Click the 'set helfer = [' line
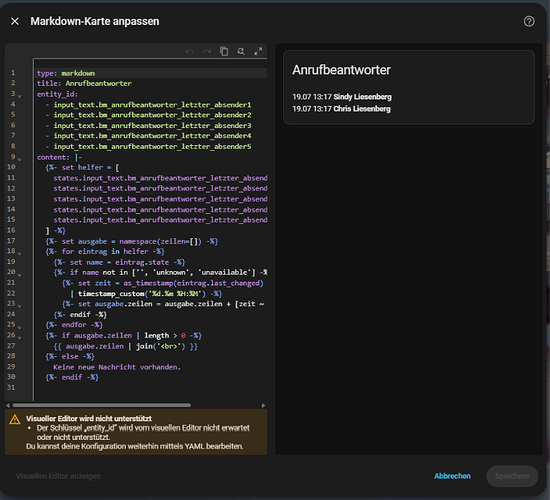 point(82,167)
